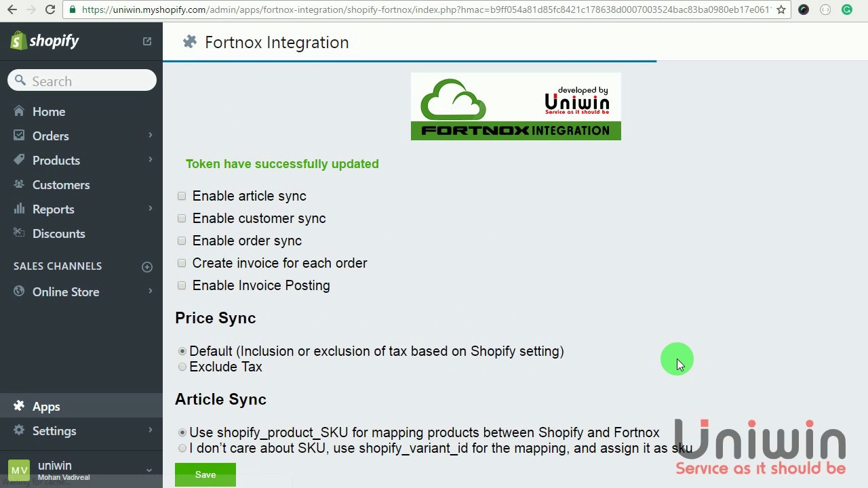The height and width of the screenshot is (488, 868).
Task: Bookmark this page with star icon
Action: [x=781, y=9]
